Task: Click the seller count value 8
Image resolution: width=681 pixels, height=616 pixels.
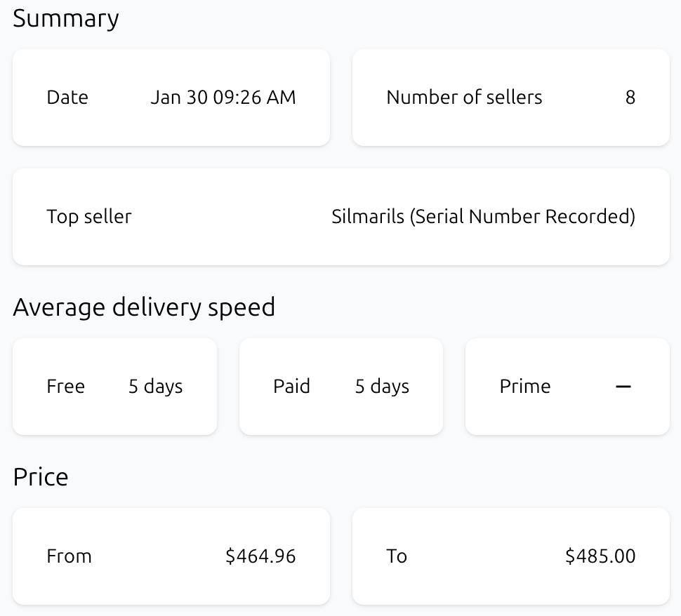Action: 630,98
